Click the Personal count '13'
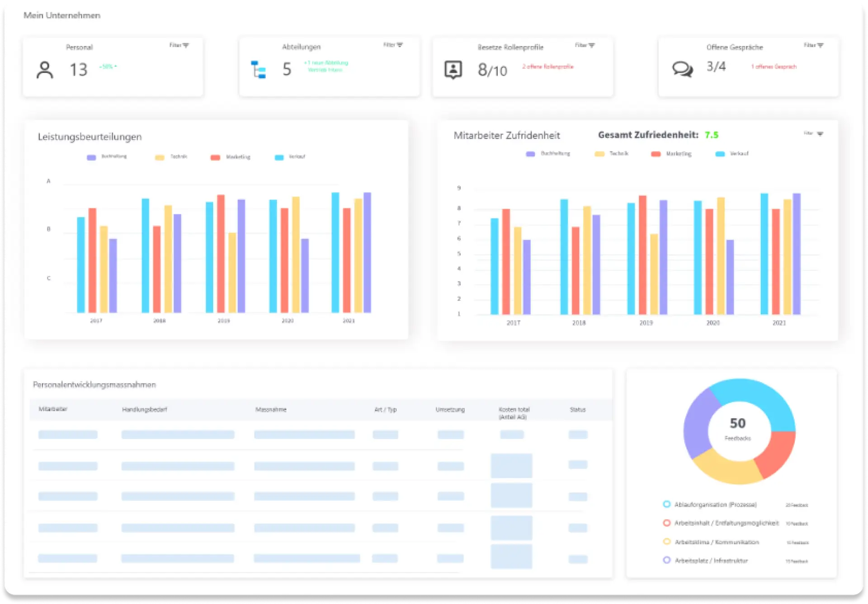Screen dimensions: 868x604 [x=78, y=70]
